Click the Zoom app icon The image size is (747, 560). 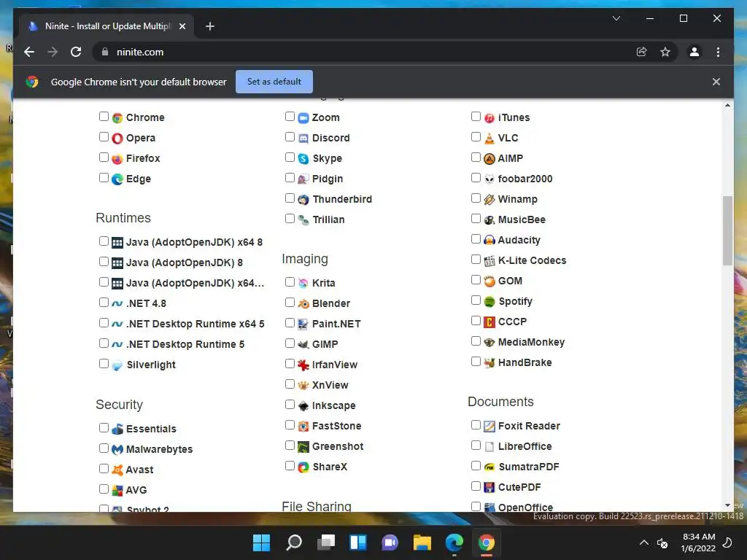pyautogui.click(x=303, y=117)
